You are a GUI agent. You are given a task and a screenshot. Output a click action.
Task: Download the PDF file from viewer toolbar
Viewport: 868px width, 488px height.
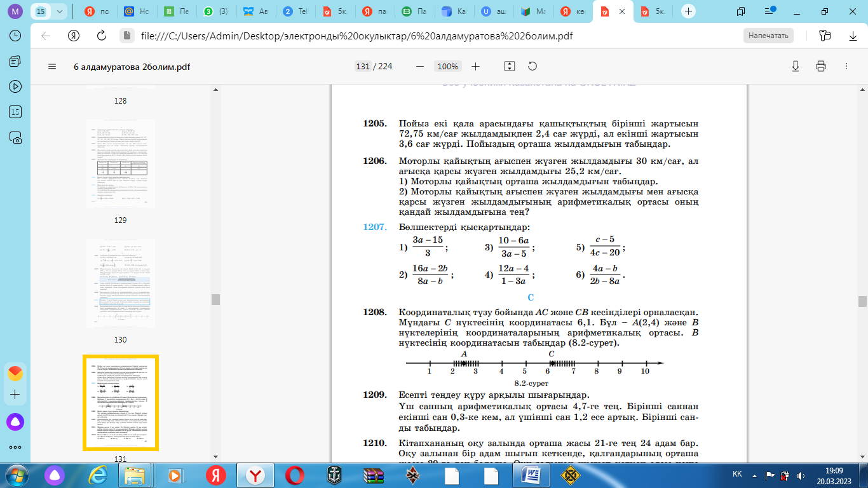tap(796, 67)
